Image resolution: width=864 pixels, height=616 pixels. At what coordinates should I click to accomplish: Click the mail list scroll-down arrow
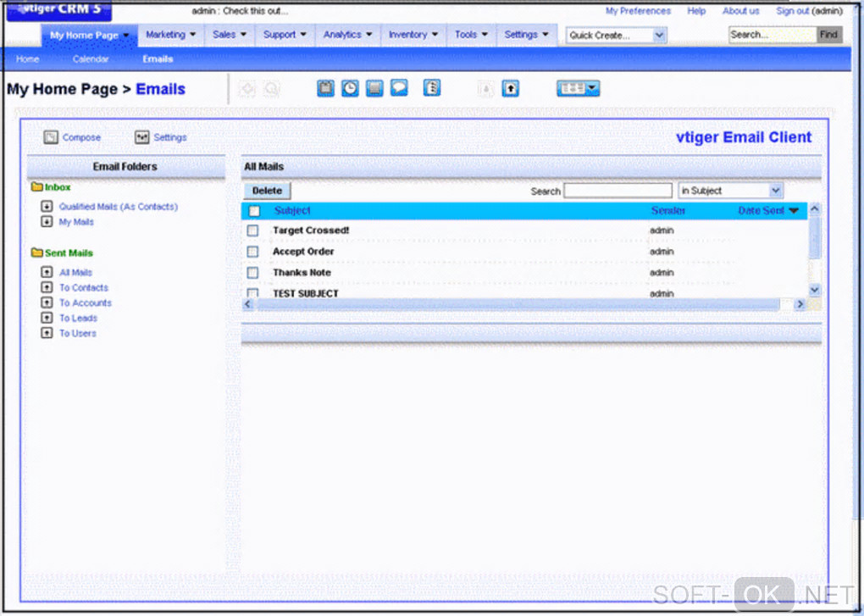point(814,290)
